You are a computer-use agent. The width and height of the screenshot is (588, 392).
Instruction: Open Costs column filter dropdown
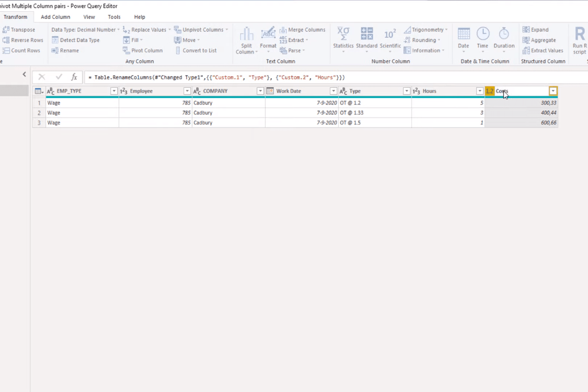(553, 91)
